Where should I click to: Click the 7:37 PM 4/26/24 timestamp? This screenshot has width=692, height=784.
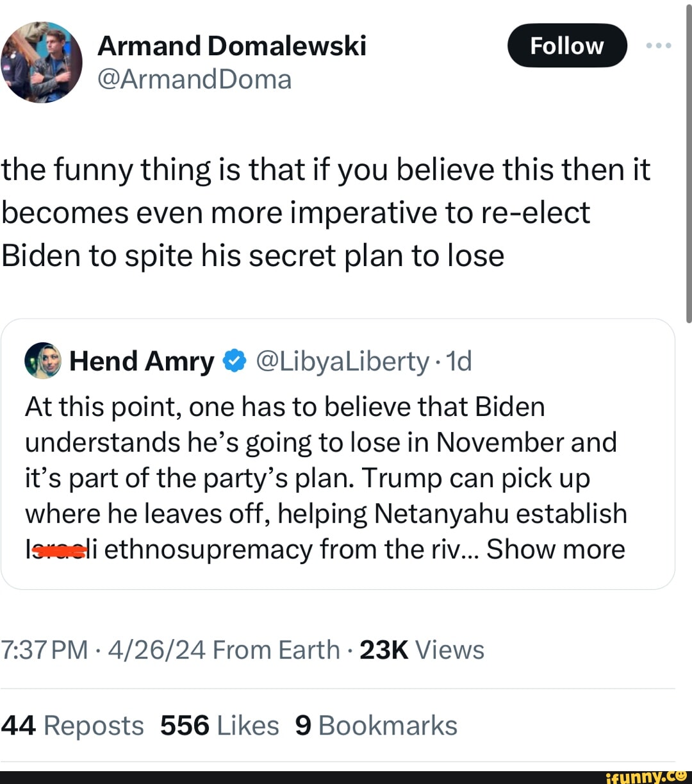point(103,650)
